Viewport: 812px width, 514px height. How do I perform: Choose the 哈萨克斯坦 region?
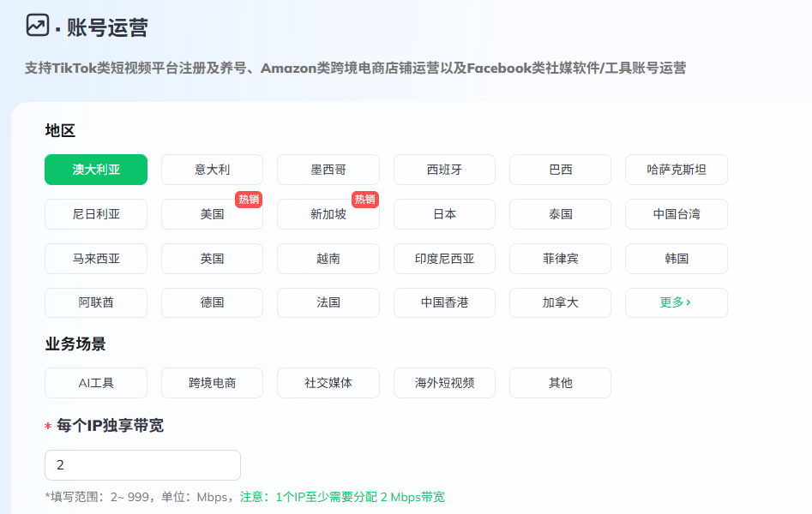click(677, 170)
